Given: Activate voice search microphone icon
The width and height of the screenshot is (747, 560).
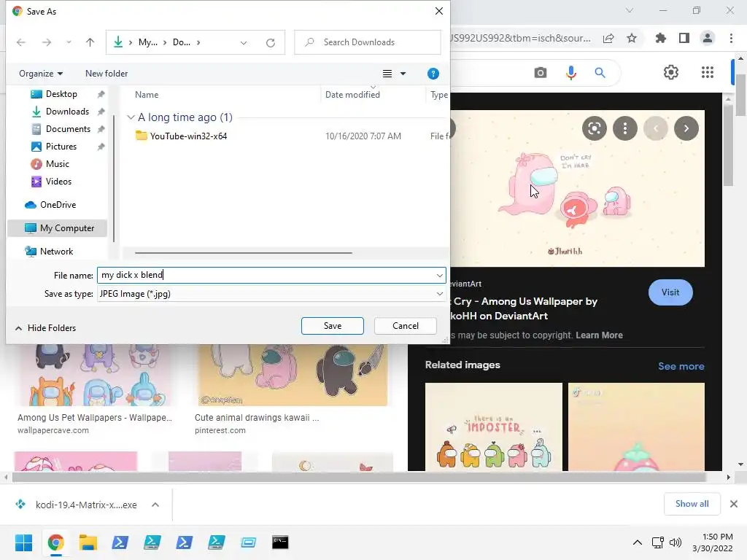Looking at the screenshot, I should 570,73.
